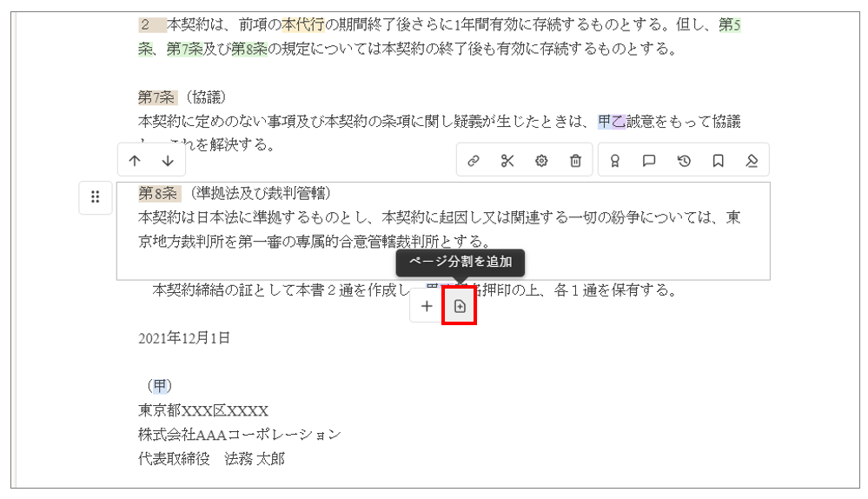Add a comment using the speech bubble icon
The image size is (868, 499).
[x=649, y=161]
